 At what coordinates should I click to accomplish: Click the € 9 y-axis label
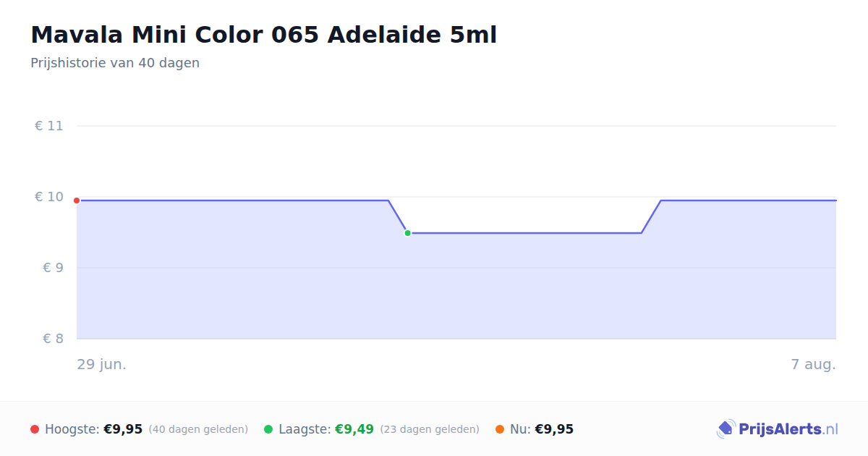click(53, 268)
